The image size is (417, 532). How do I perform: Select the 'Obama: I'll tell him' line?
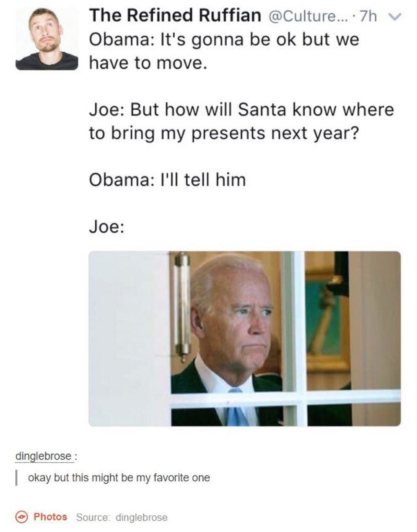coord(167,180)
